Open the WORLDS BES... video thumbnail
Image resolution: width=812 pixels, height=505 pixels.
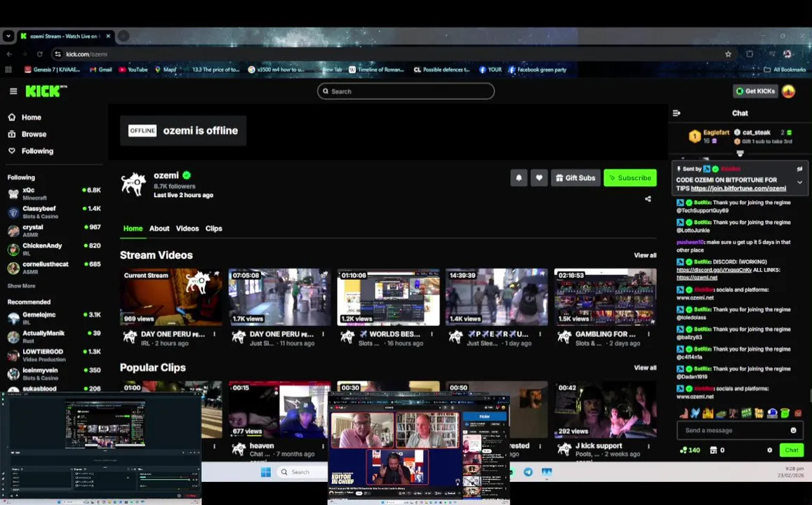coord(388,297)
